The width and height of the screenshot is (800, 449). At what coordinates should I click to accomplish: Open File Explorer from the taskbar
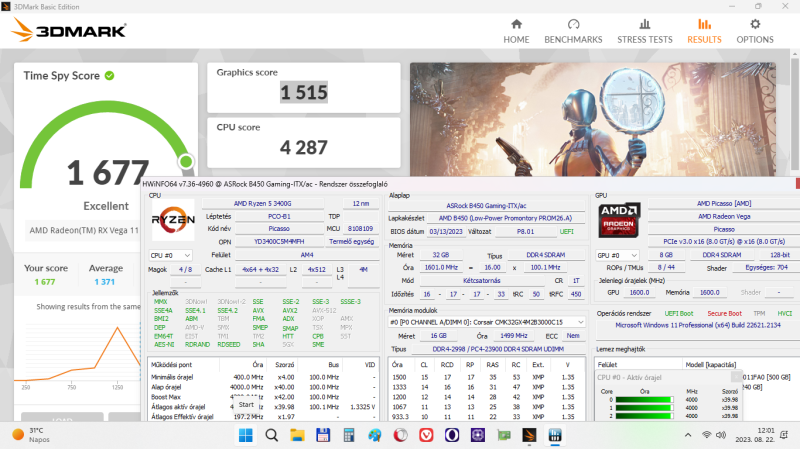(297, 435)
